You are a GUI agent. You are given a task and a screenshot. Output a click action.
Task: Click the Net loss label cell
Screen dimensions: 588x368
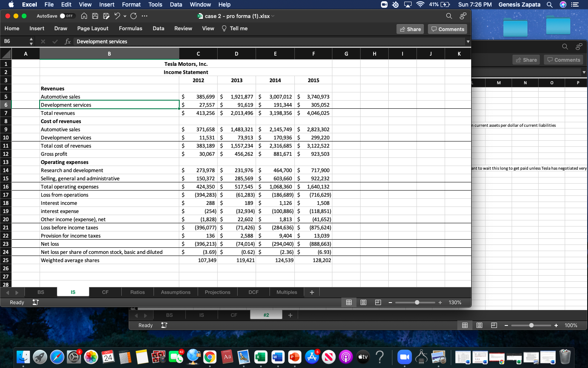point(109,244)
